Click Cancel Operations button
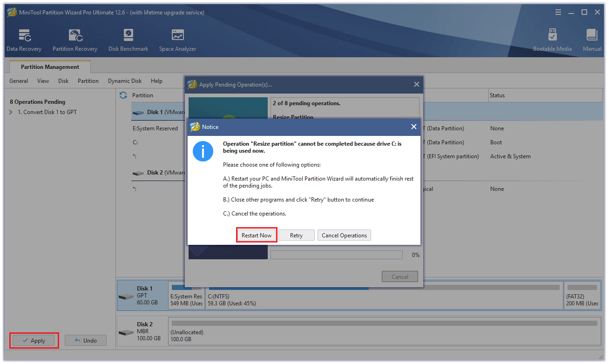Viewport: 609px width, 364px height. [x=344, y=235]
